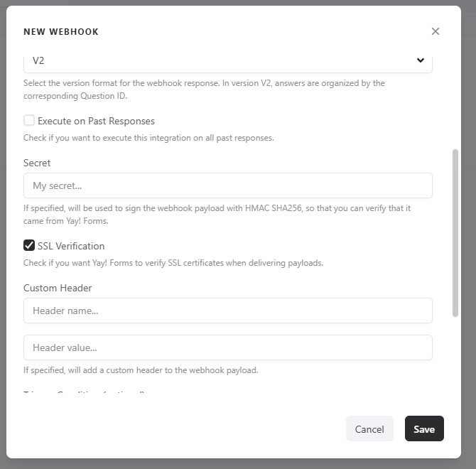Screen dimensions: 476x469
Task: Enable Execute on Past Responses checkbox
Action: (x=29, y=121)
